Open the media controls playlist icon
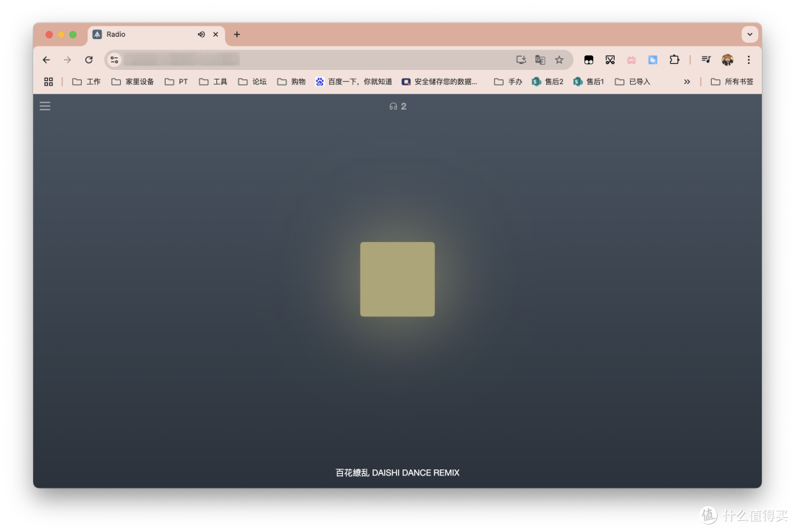Screen dimensions: 795x532 click(706, 60)
